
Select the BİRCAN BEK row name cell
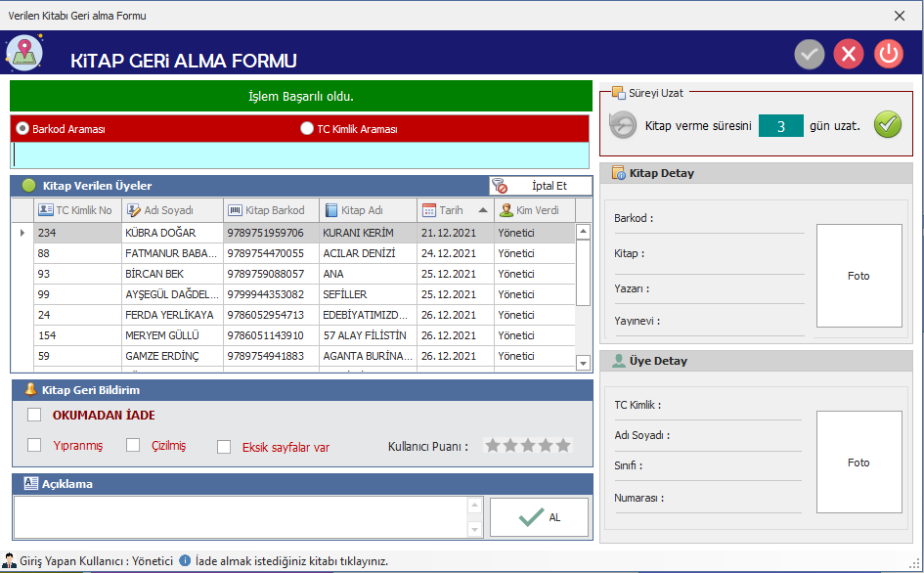pyautogui.click(x=173, y=274)
